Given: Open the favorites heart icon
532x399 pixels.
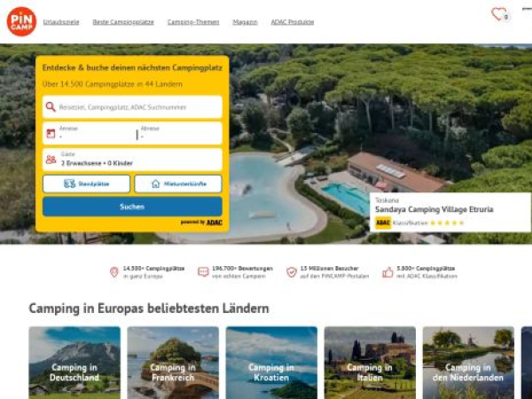Looking at the screenshot, I should point(498,14).
